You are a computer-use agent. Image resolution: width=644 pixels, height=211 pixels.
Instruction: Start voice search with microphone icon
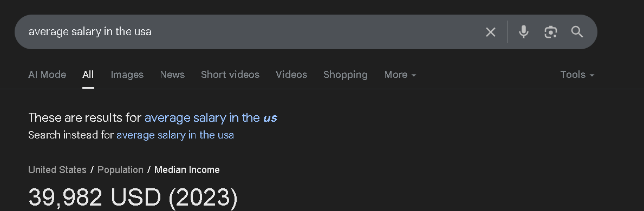pyautogui.click(x=523, y=32)
